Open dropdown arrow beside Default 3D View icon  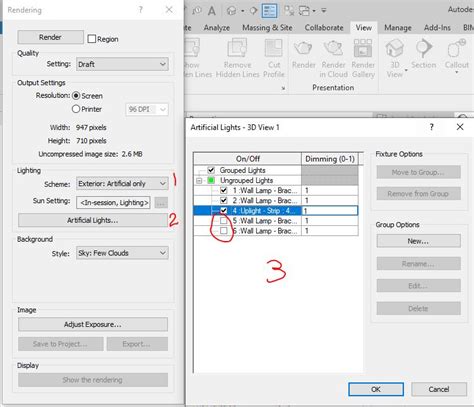click(x=242, y=11)
